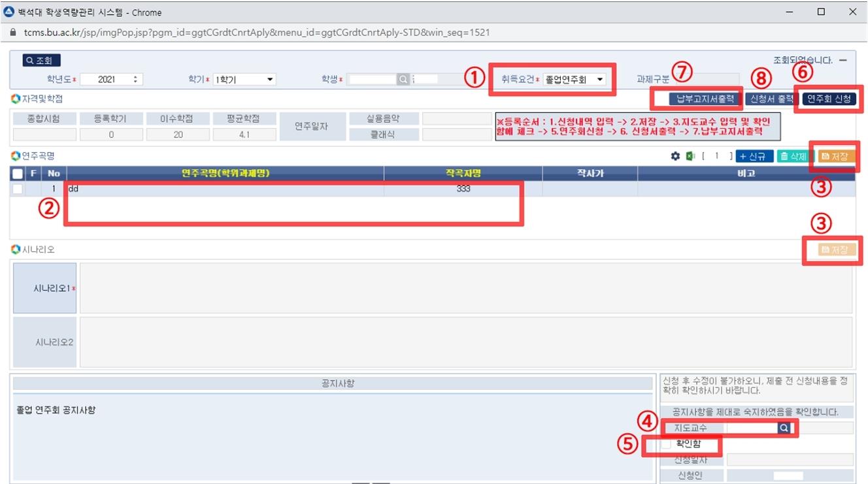Click the browser address lock icon
The image size is (868, 484).
(x=12, y=32)
